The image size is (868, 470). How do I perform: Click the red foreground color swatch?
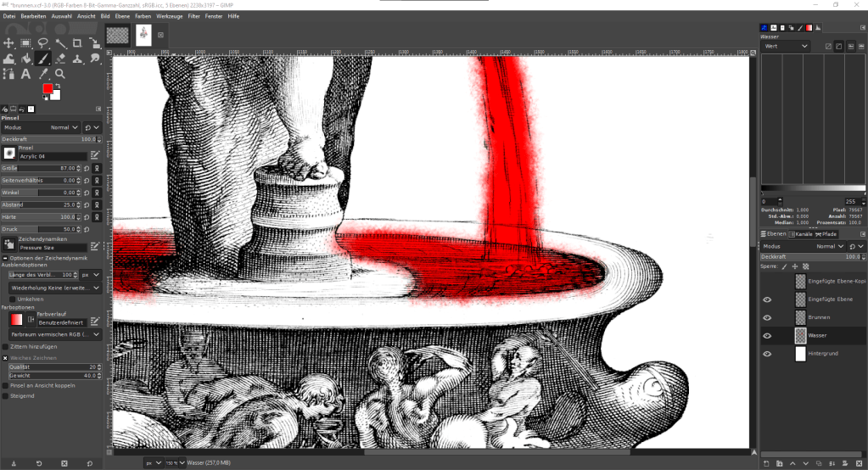tap(48, 89)
